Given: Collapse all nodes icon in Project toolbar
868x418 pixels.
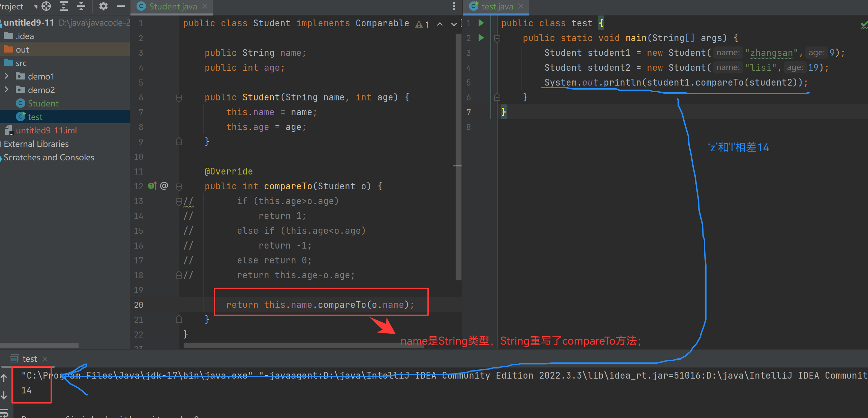Looking at the screenshot, I should pyautogui.click(x=81, y=6).
